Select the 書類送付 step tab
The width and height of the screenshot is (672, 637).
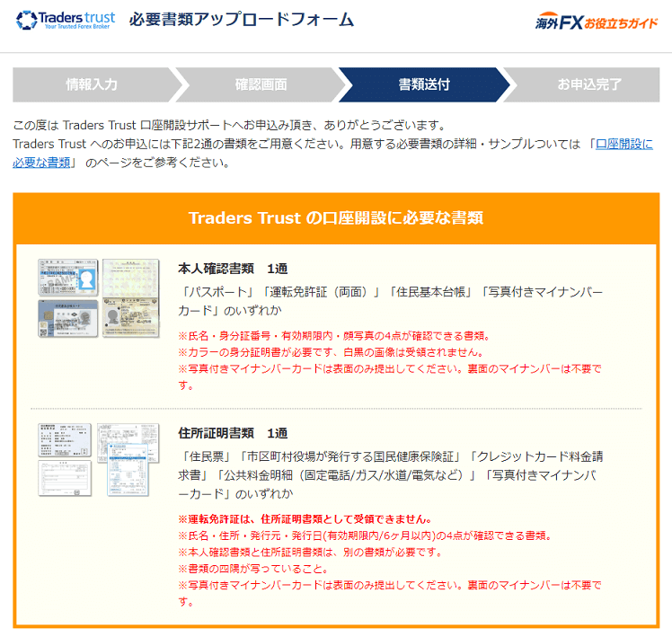coord(424,84)
